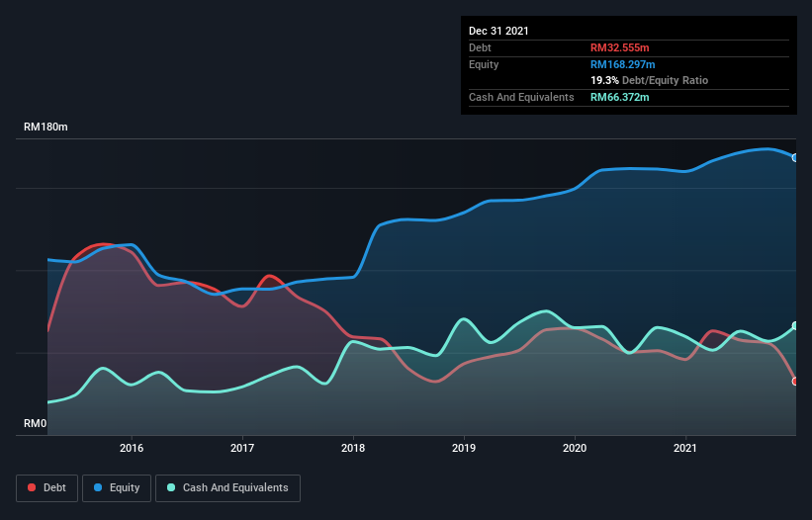The width and height of the screenshot is (812, 520).
Task: Click the Debt row label in tooltip
Action: [480, 47]
